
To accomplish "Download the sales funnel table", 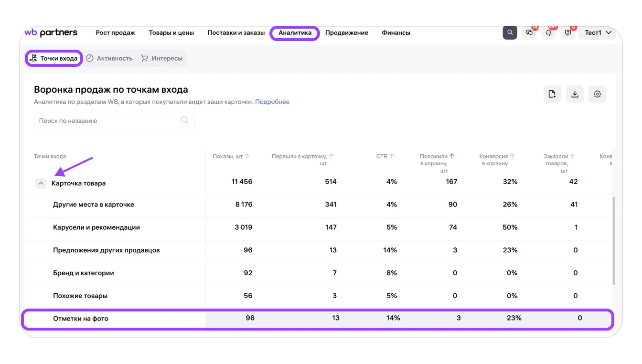I will (575, 94).
